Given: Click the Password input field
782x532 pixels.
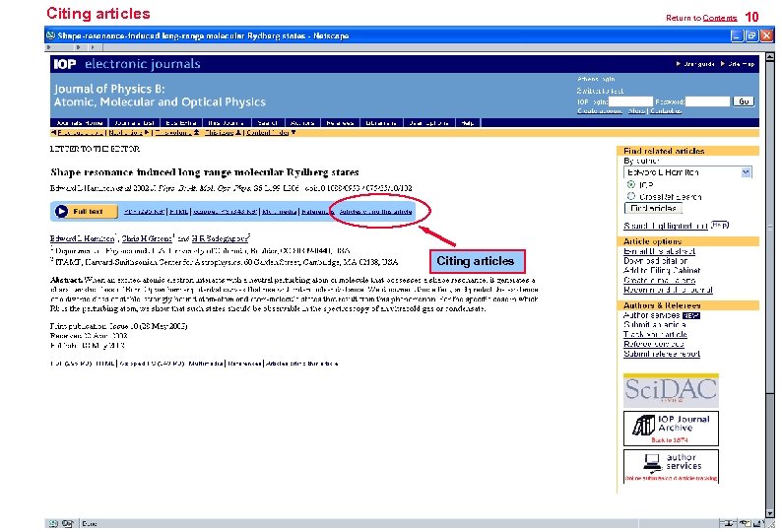Looking at the screenshot, I should pyautogui.click(x=707, y=101).
